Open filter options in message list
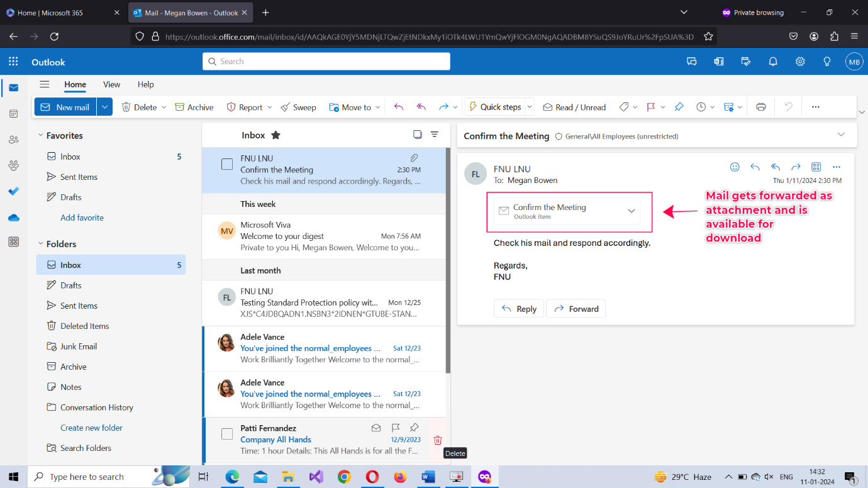 [x=434, y=135]
